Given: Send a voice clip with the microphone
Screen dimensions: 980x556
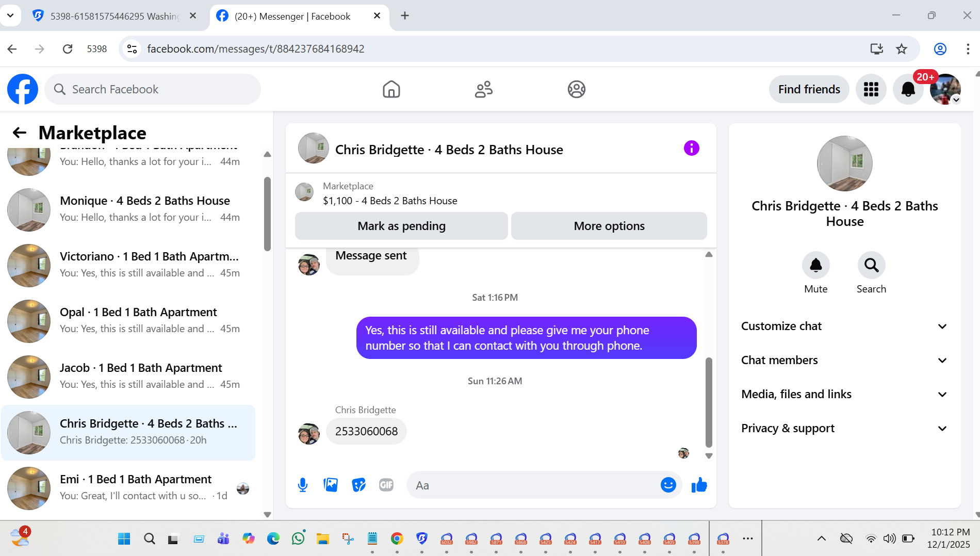Looking at the screenshot, I should [x=303, y=485].
